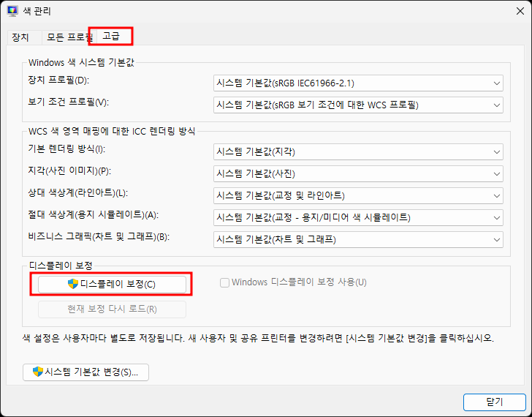Image resolution: width=532 pixels, height=417 pixels.
Task: Click the shield icon on 시스템 기본값 변경(S) button
Action: (x=38, y=372)
